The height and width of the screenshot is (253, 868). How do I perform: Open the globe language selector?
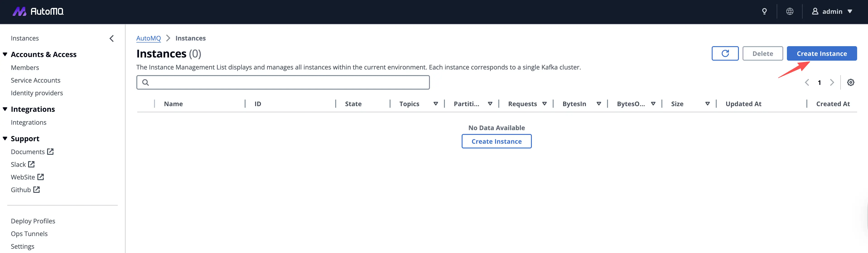pos(789,12)
